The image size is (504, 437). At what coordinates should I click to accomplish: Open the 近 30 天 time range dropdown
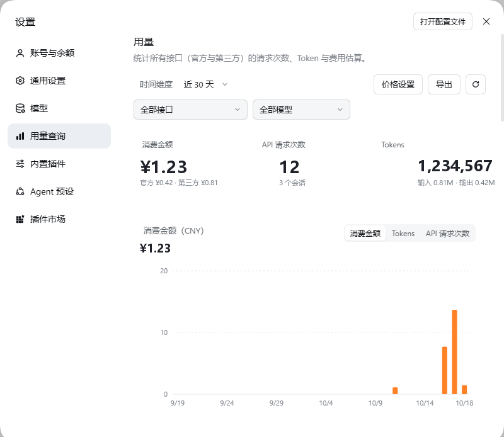click(205, 84)
